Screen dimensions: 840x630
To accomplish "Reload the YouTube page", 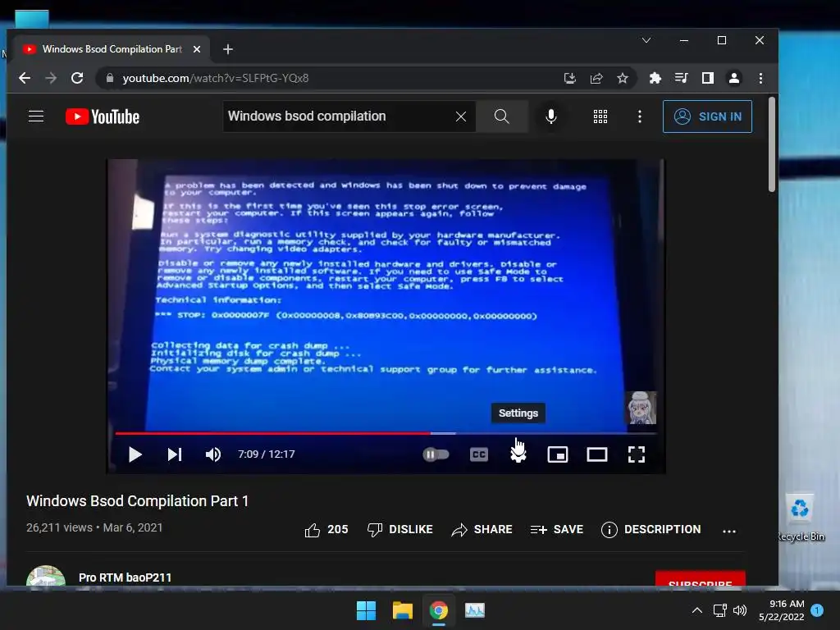I will pos(77,78).
